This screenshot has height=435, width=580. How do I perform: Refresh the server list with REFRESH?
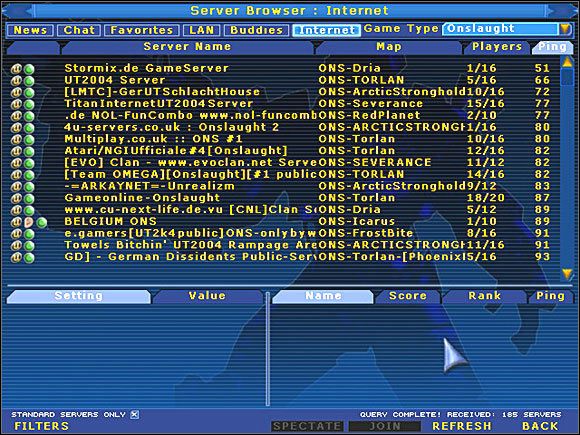click(462, 426)
